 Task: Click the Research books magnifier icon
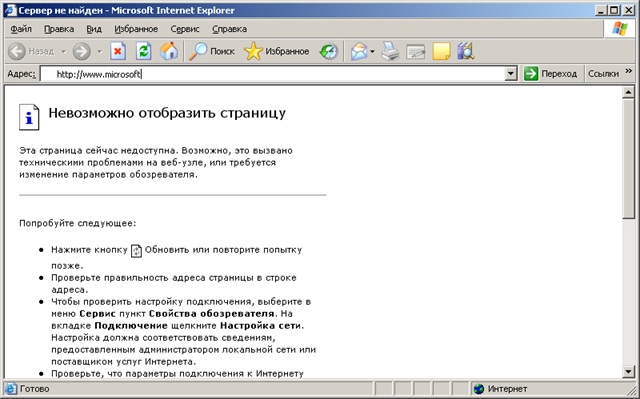click(466, 51)
